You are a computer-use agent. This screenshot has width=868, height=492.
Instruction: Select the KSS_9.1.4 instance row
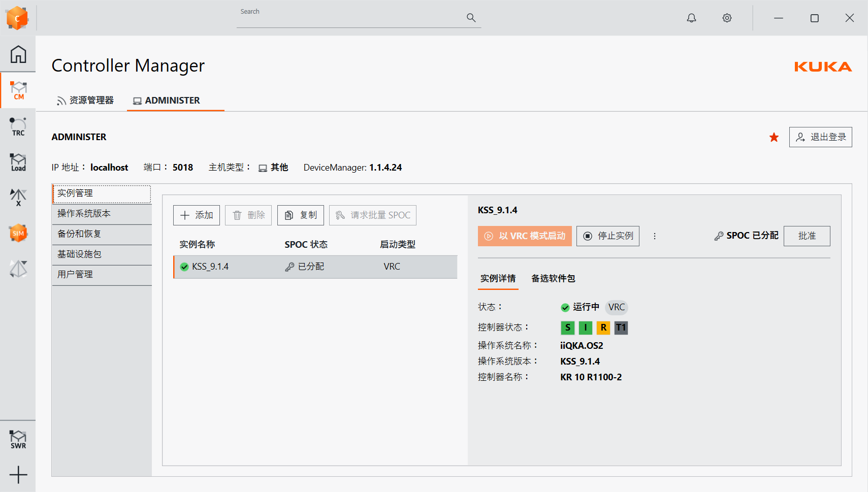coord(315,267)
